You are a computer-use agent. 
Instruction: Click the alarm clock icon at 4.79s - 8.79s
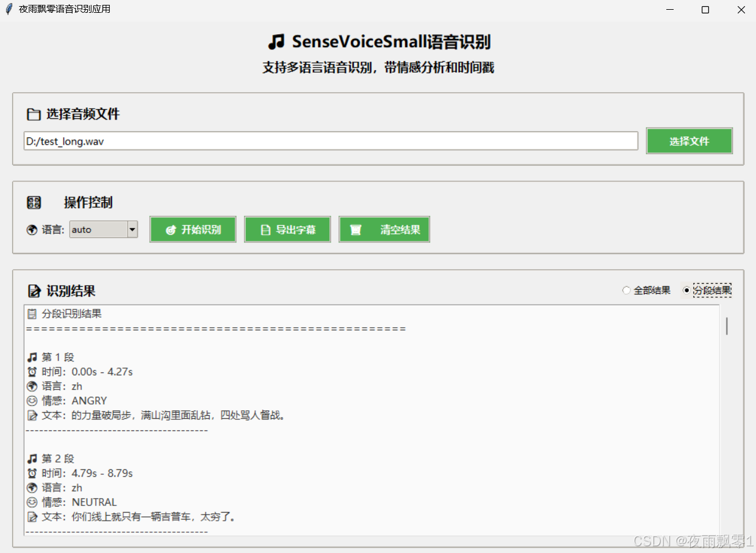pyautogui.click(x=32, y=473)
